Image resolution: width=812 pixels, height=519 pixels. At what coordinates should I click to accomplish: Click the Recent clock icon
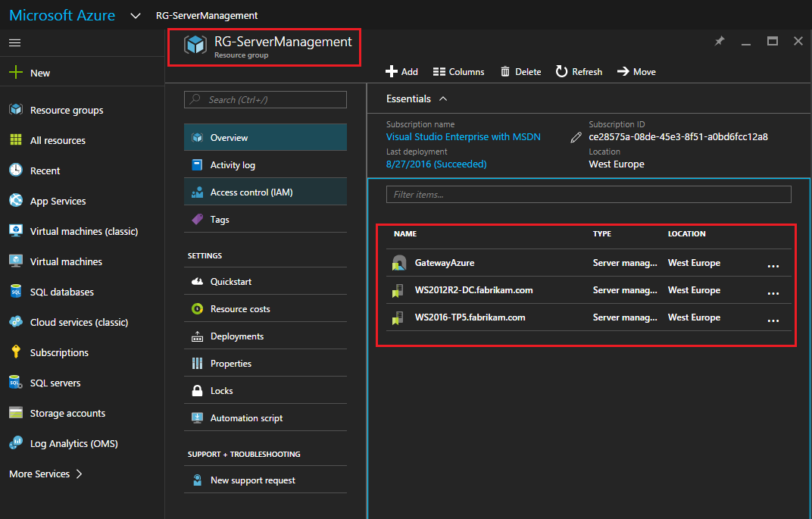[16, 170]
